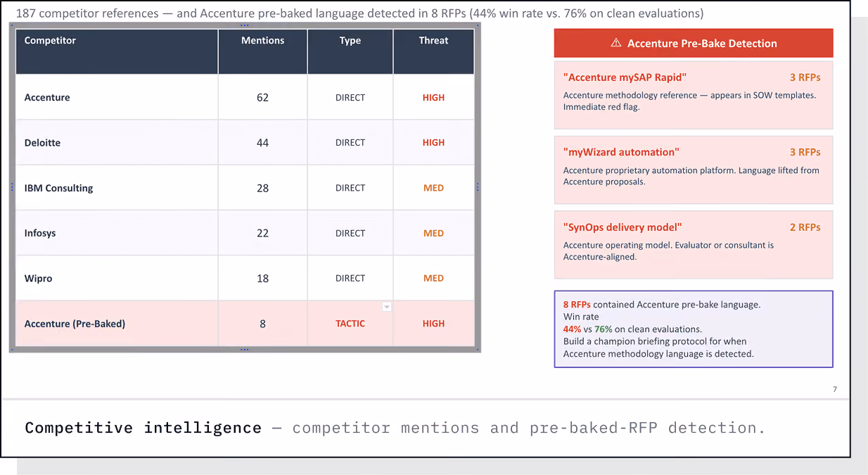Click the DIRECT type cell in the Wipro row
Viewport: 868px width, 475px height.
point(350,278)
